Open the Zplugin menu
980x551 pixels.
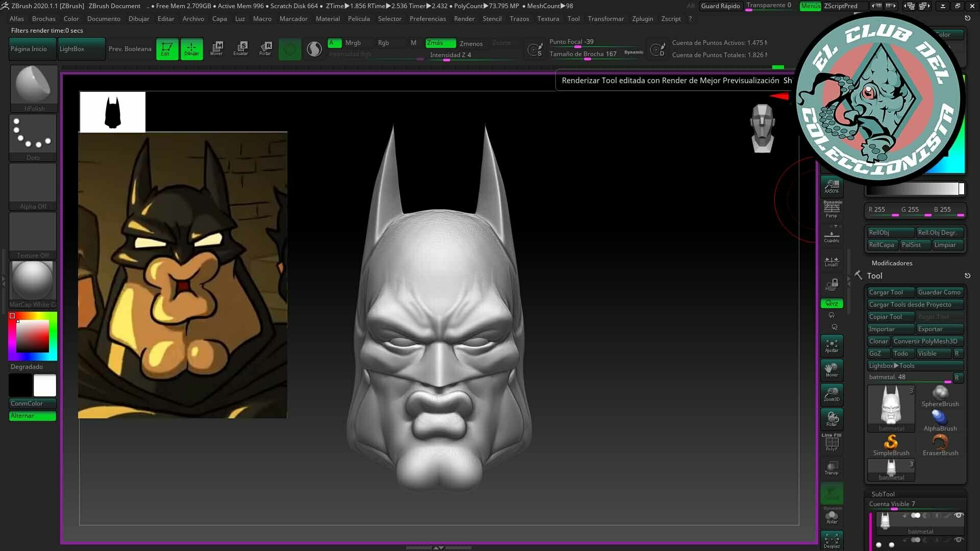(x=642, y=19)
